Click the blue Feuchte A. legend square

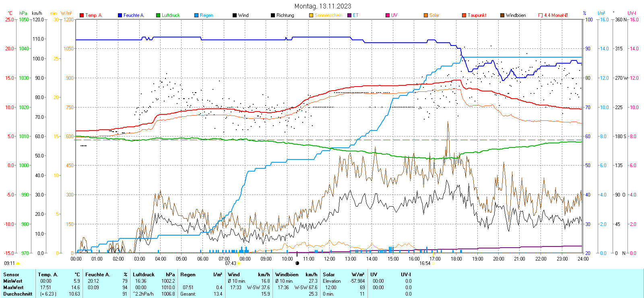point(120,15)
